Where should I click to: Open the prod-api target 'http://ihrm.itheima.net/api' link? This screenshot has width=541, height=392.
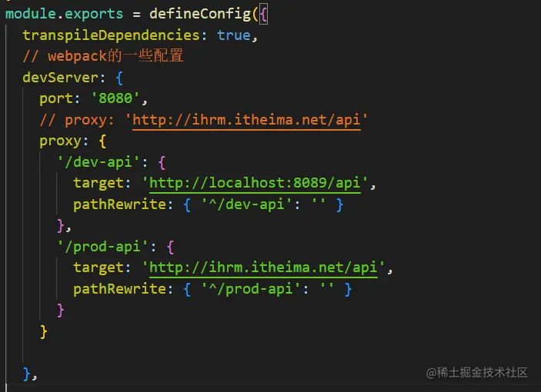tap(263, 268)
